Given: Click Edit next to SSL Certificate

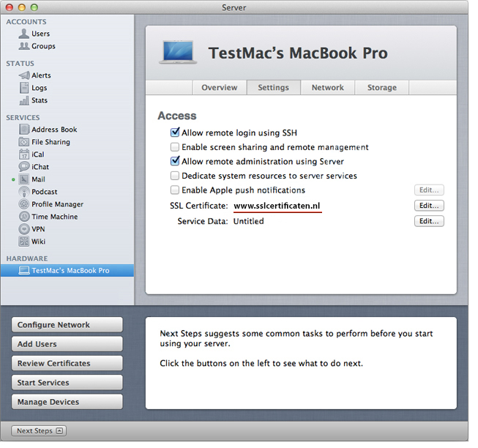Looking at the screenshot, I should [x=429, y=206].
